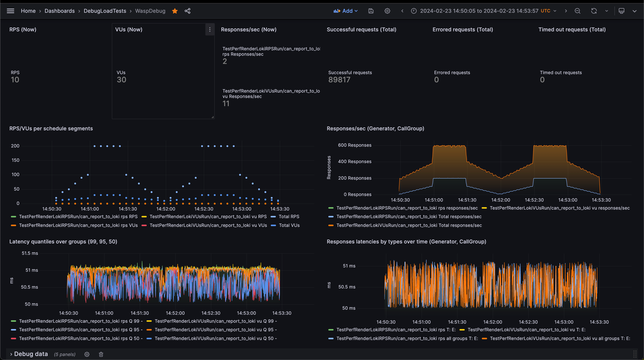The image size is (644, 360).
Task: Refresh the dashboard
Action: pos(594,11)
